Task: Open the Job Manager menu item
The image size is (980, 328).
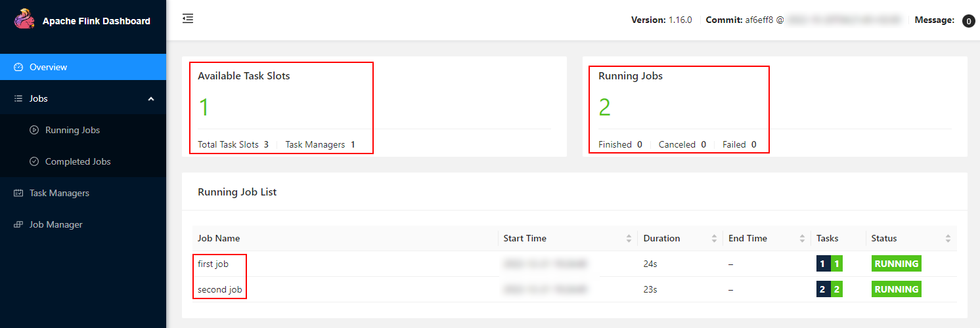Action: tap(83, 224)
